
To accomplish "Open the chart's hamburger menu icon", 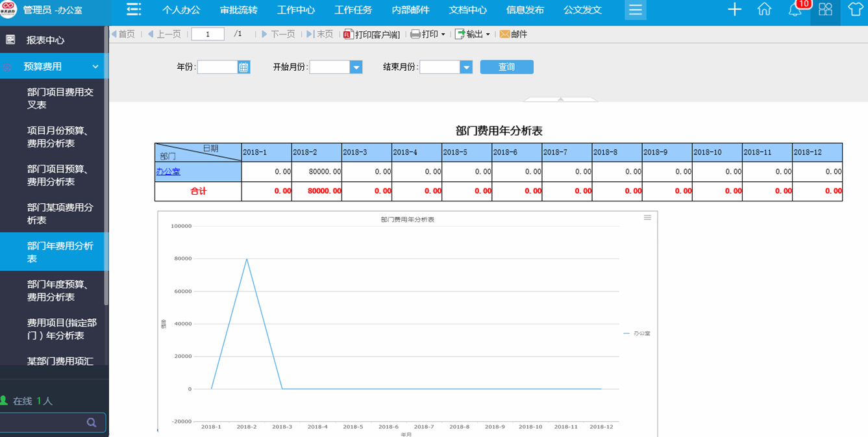I will click(647, 218).
